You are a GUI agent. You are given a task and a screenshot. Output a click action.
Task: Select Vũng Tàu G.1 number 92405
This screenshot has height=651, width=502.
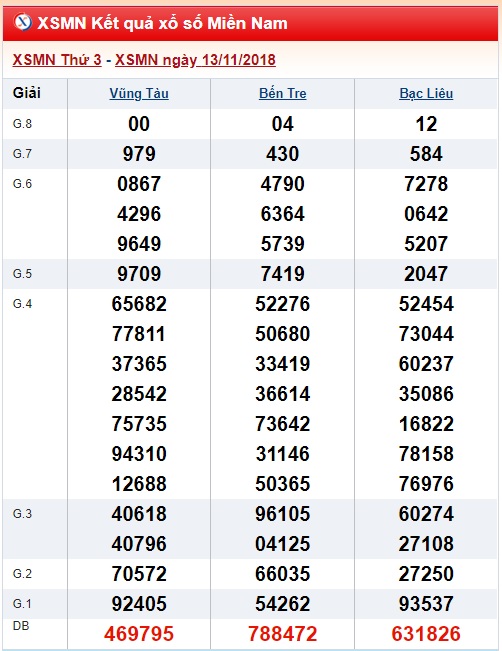click(139, 604)
